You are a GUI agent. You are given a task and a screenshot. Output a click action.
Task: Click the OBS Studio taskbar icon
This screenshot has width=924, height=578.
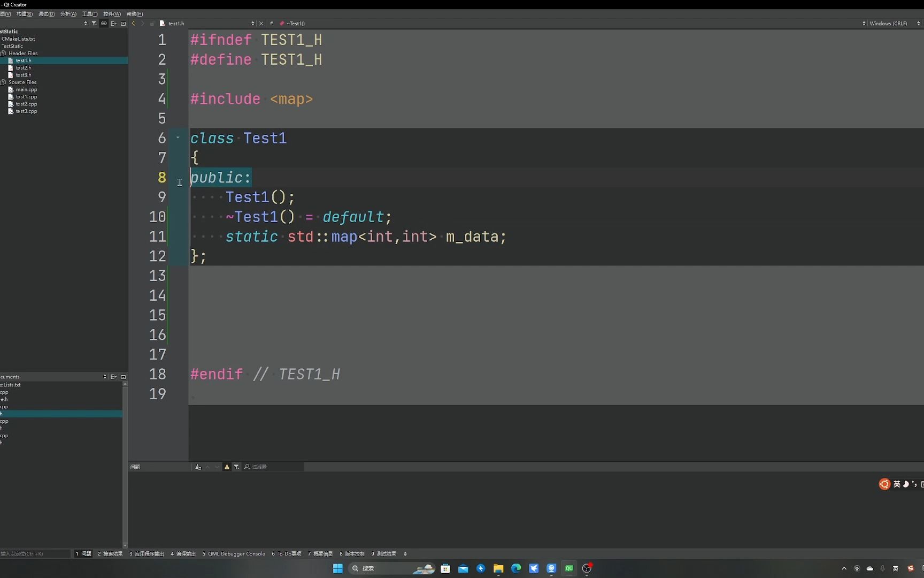[587, 568]
